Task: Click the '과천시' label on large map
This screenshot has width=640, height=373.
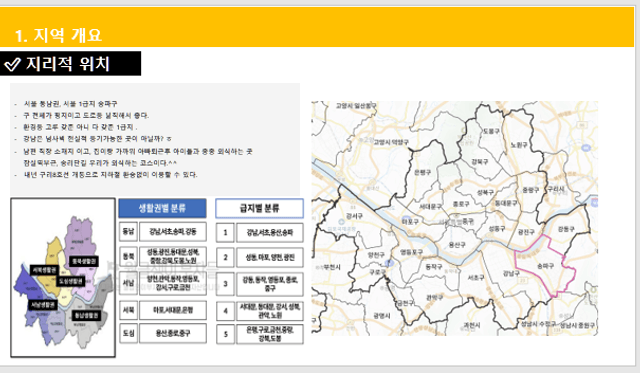Action: pyautogui.click(x=472, y=325)
